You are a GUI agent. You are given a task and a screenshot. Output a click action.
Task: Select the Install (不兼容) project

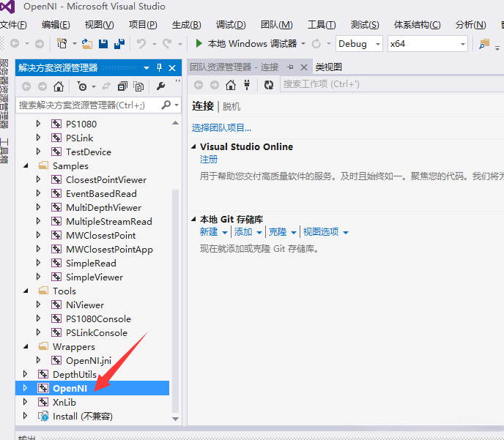[x=83, y=417]
